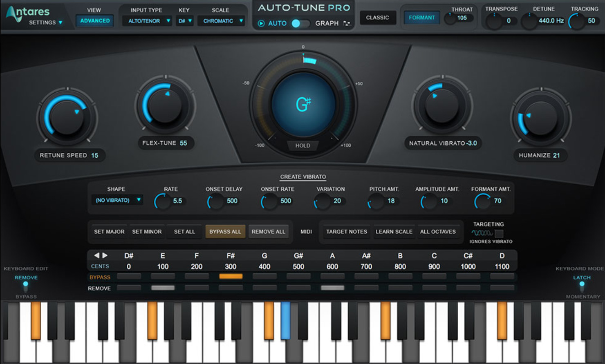Toggle the F# bypass indicator
Image resolution: width=605 pixels, height=364 pixels.
click(x=231, y=277)
